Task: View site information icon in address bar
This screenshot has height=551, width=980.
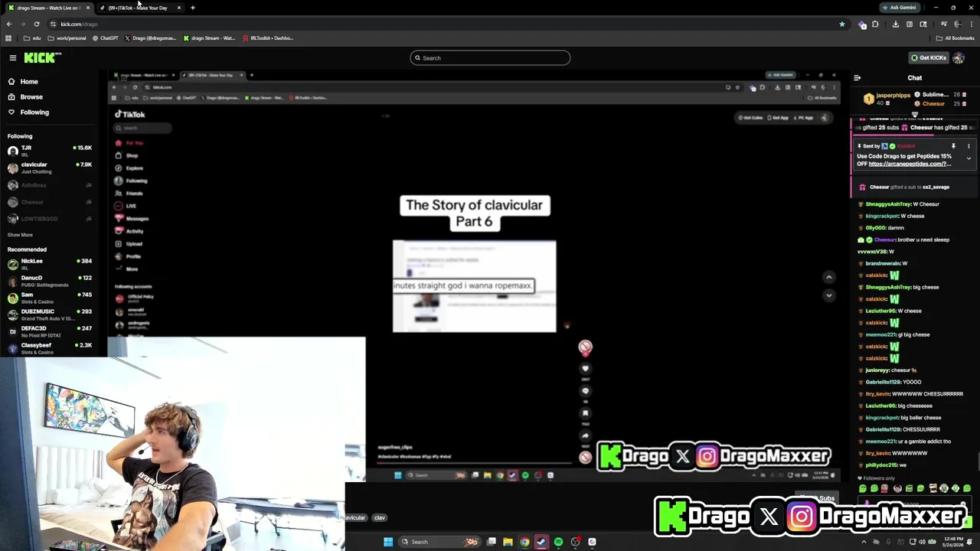Action: pyautogui.click(x=53, y=24)
